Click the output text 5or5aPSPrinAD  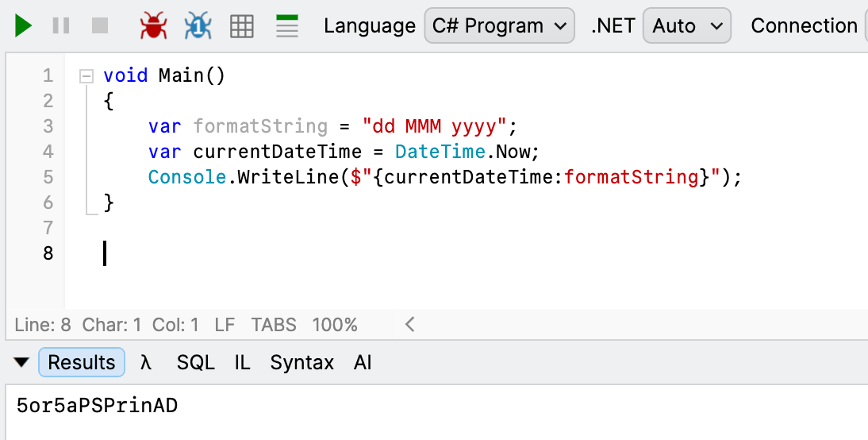tap(97, 406)
